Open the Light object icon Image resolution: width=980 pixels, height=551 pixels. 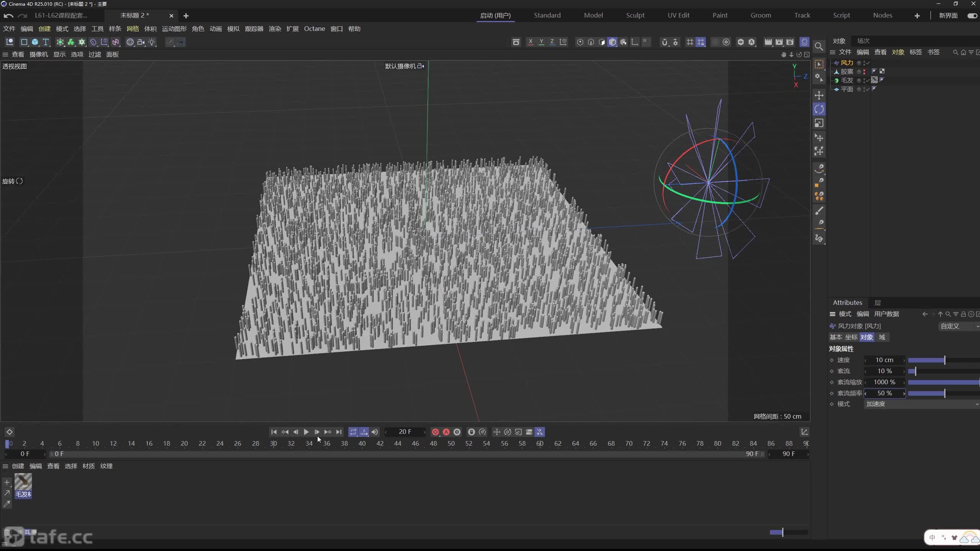(x=152, y=42)
